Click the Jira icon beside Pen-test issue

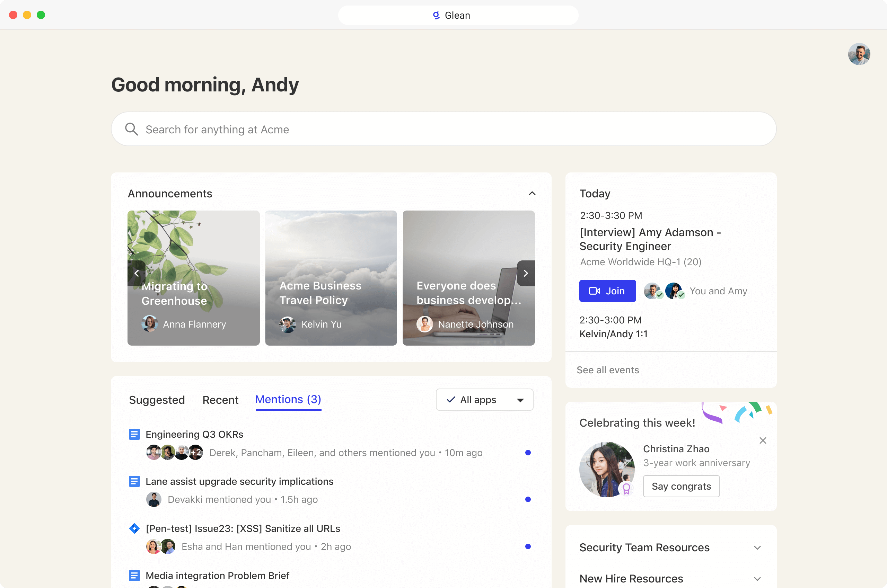click(134, 528)
